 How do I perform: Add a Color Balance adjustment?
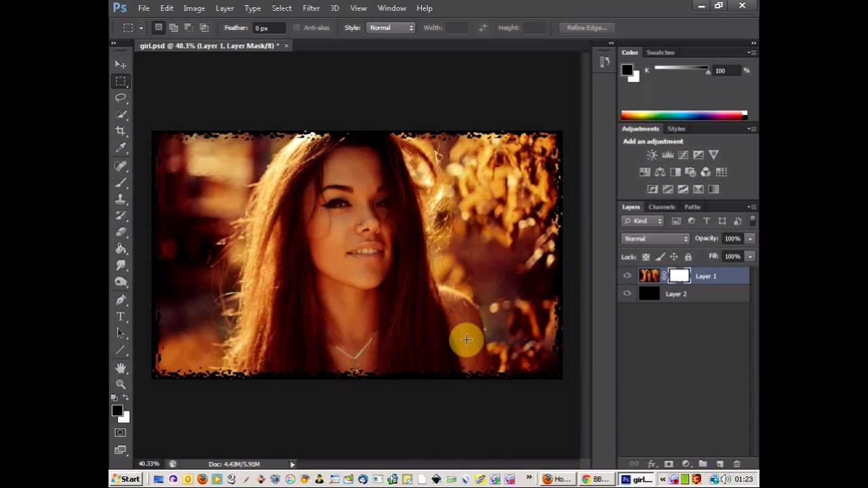[x=660, y=172]
